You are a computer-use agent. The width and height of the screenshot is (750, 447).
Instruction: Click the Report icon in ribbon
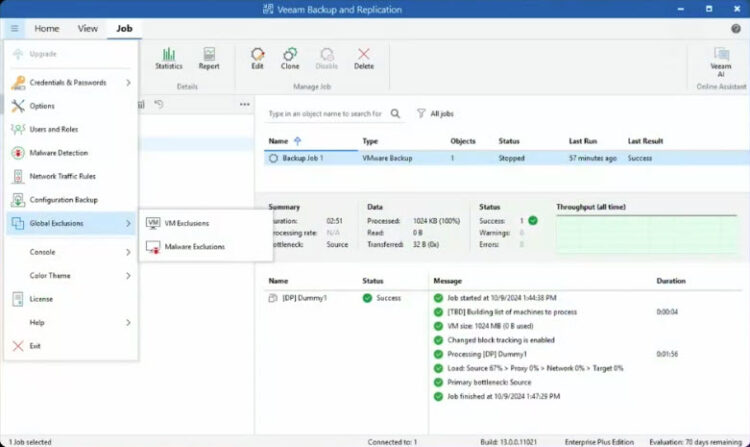[209, 57]
